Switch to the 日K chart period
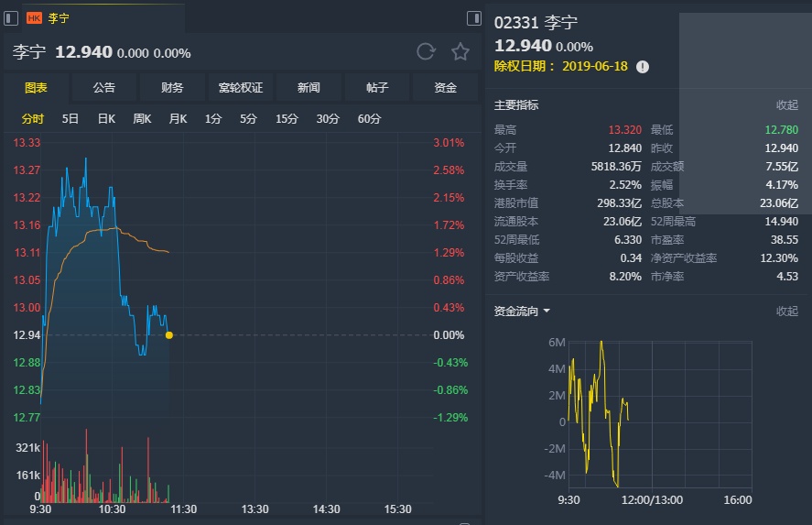The width and height of the screenshot is (812, 525). coord(106,118)
